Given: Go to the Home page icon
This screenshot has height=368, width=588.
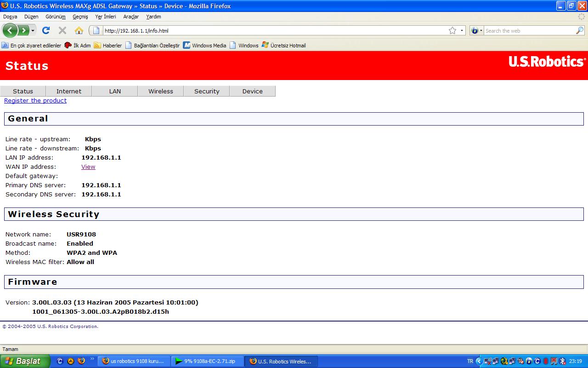Looking at the screenshot, I should pyautogui.click(x=79, y=31).
